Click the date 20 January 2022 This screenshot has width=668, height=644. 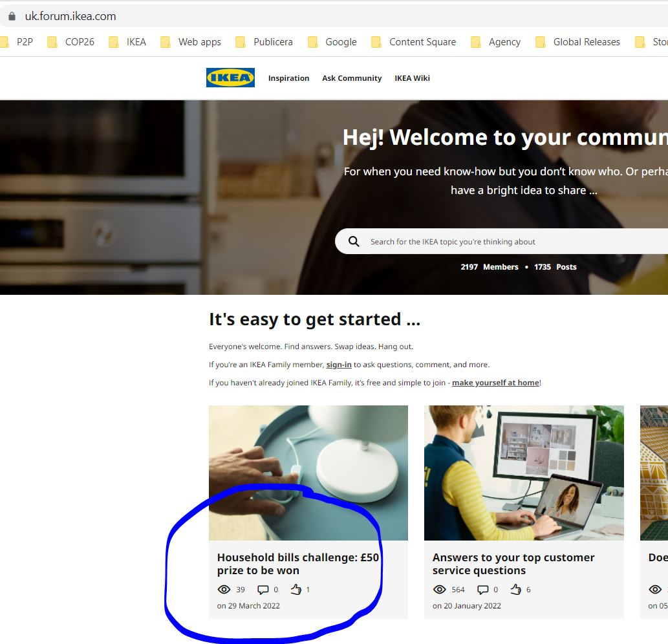(466, 606)
